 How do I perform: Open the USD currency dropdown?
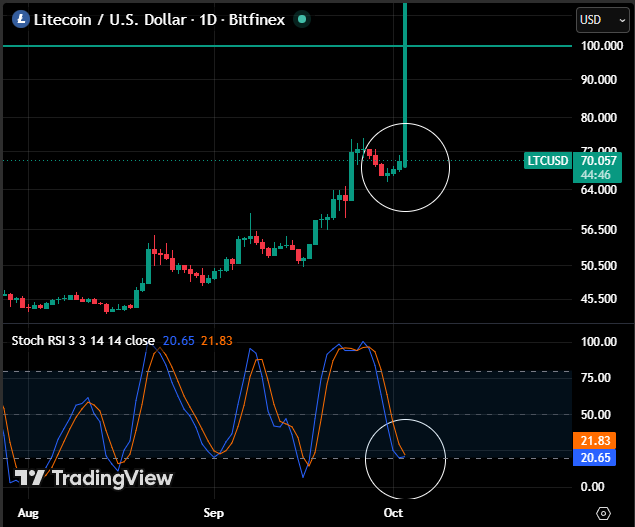click(x=603, y=20)
